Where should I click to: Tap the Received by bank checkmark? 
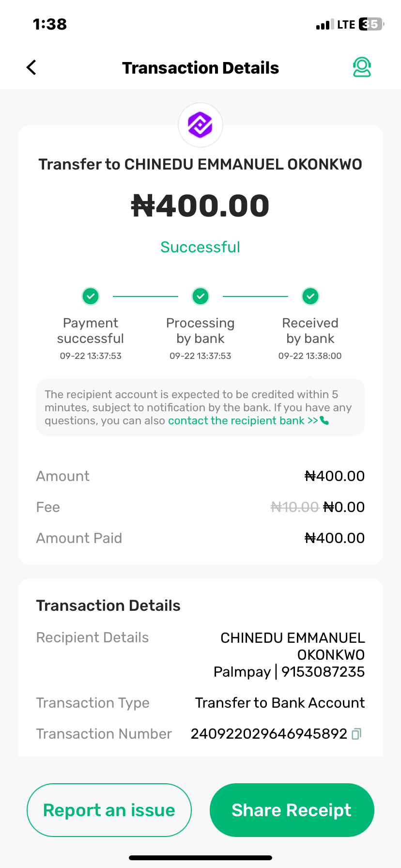[x=310, y=296]
